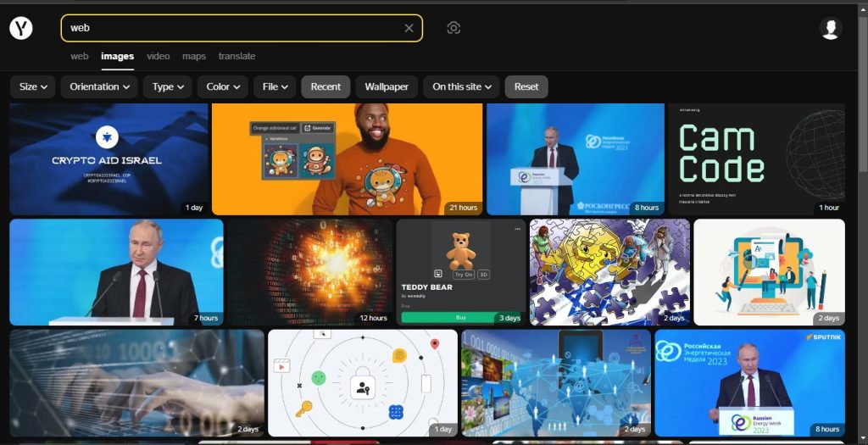The height and width of the screenshot is (445, 868).
Task: Expand the Orientation filter dropdown
Action: tap(100, 87)
